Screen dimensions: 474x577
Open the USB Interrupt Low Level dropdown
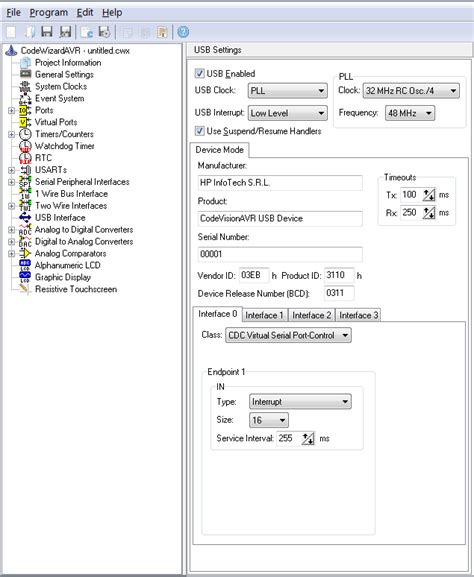pos(287,113)
